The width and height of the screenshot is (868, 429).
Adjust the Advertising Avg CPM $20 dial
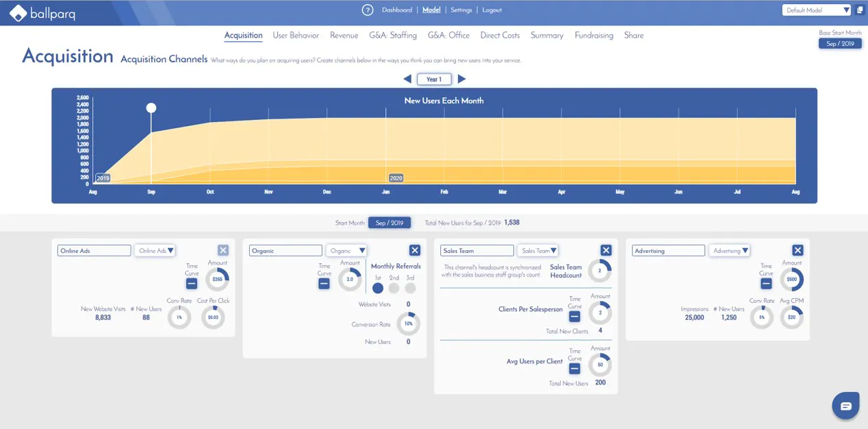[792, 317]
